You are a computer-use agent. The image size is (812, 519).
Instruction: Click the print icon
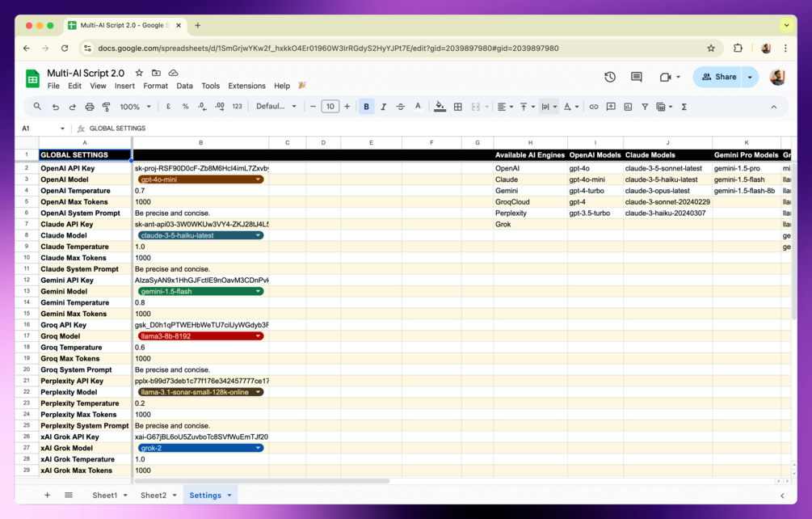click(x=90, y=107)
